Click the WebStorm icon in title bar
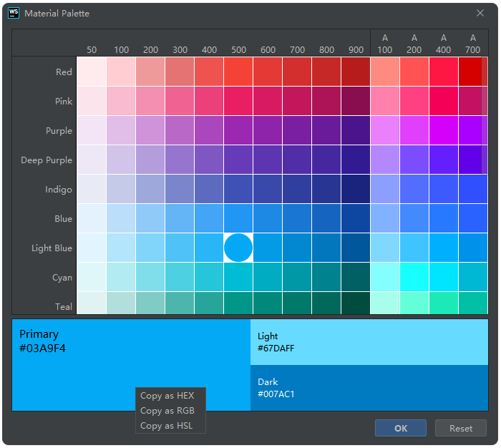Screen dimensions: 501x448 pyautogui.click(x=14, y=13)
